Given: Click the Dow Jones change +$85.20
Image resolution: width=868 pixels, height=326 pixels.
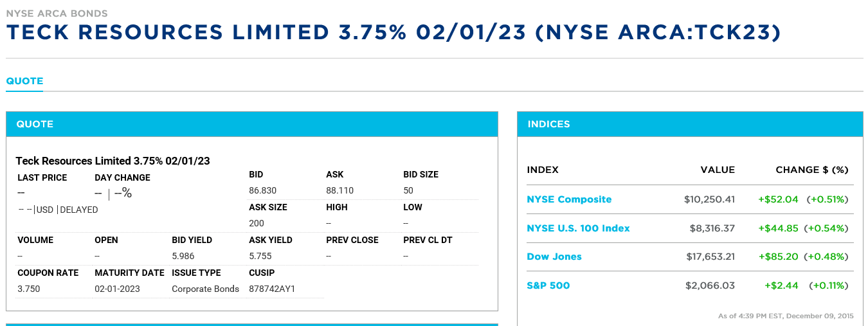Looking at the screenshot, I should tap(778, 257).
